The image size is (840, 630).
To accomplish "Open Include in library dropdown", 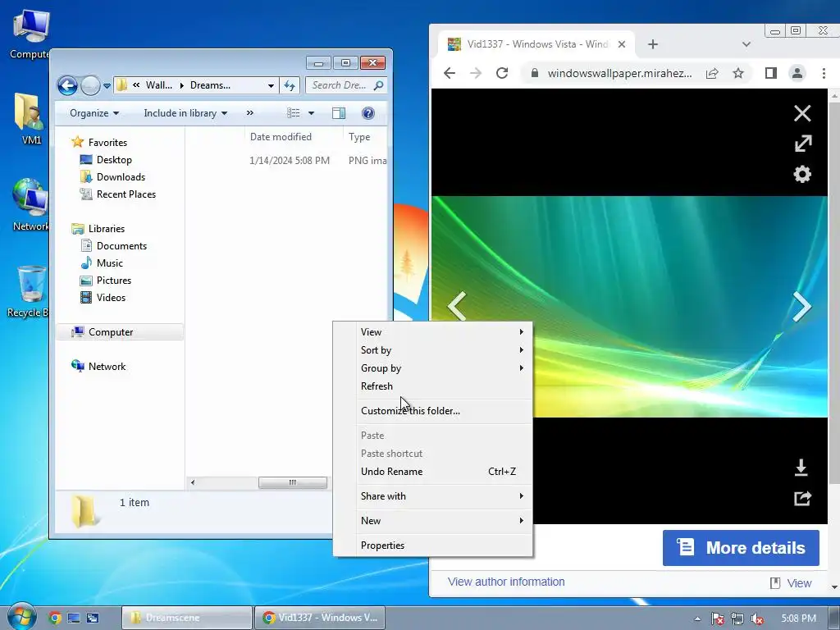I will 185,113.
